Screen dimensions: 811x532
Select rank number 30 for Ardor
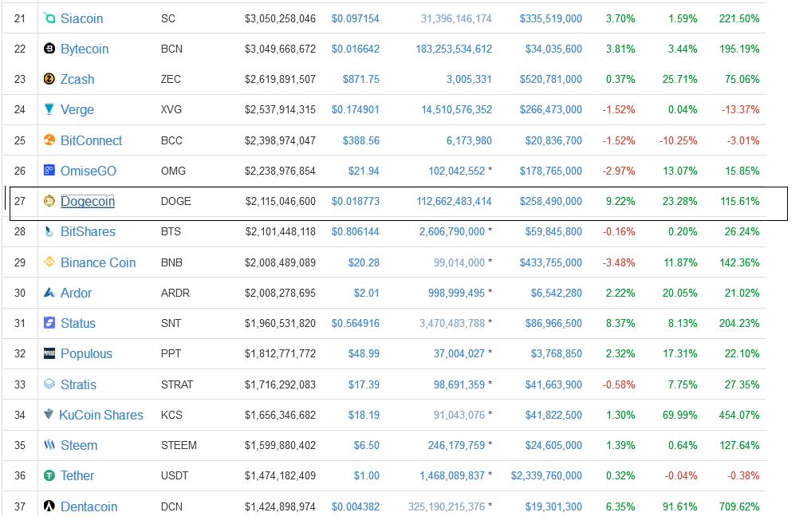point(20,293)
